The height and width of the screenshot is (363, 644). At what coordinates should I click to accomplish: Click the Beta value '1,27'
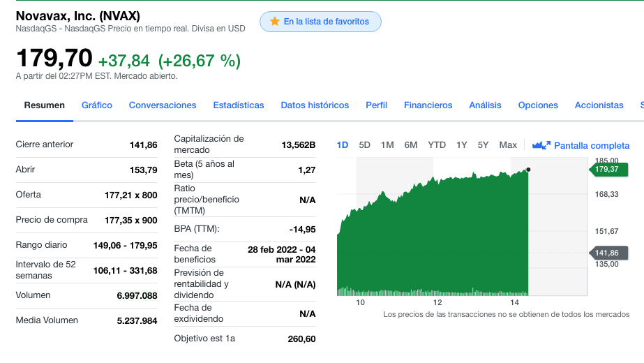point(307,170)
